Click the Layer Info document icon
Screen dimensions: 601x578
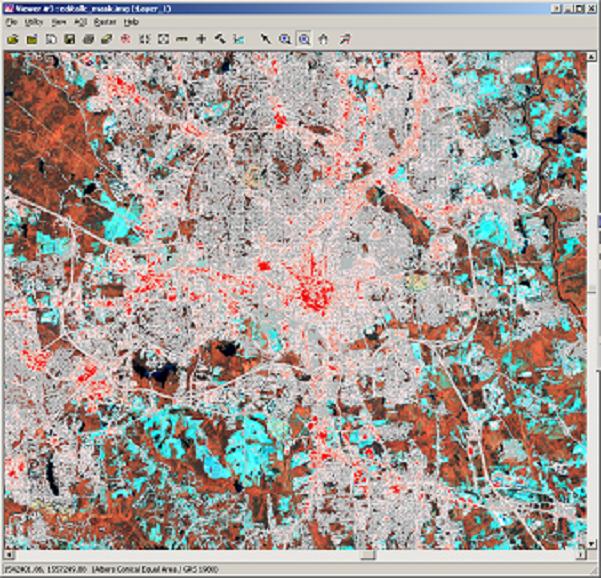[51, 39]
